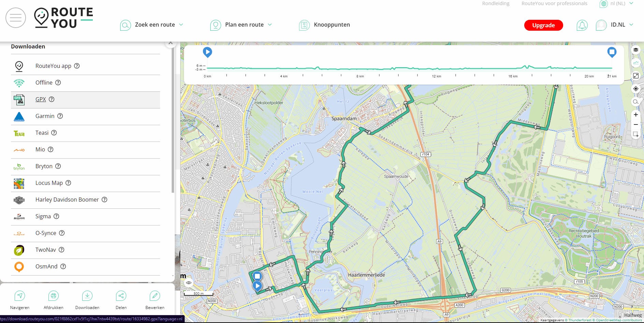Open the map layers selector
Image resolution: width=644 pixels, height=323 pixels.
(x=635, y=50)
